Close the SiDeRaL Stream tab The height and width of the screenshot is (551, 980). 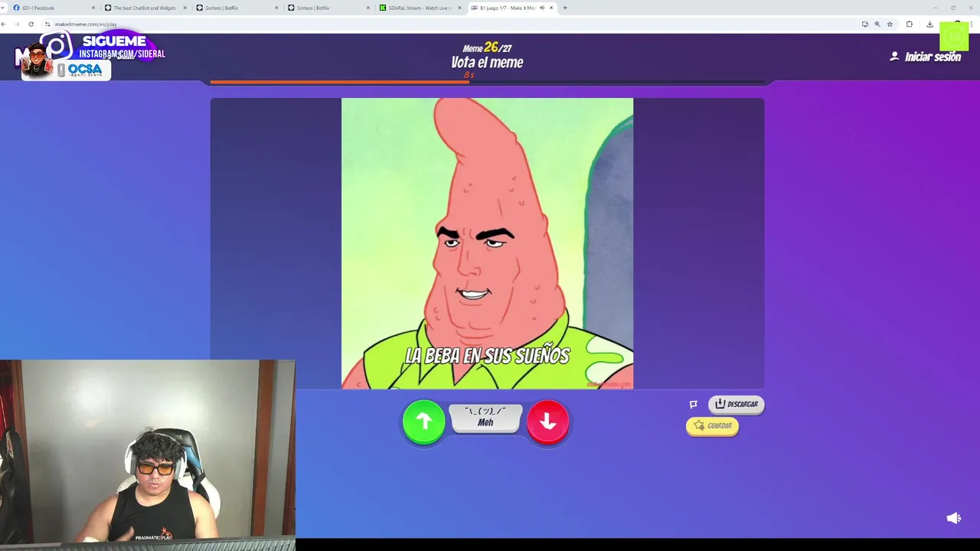tap(459, 8)
